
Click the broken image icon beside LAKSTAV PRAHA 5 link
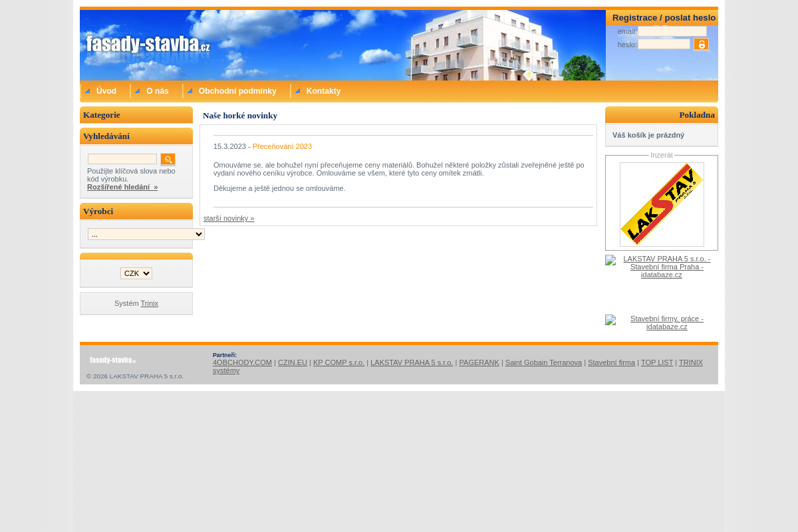point(610,260)
